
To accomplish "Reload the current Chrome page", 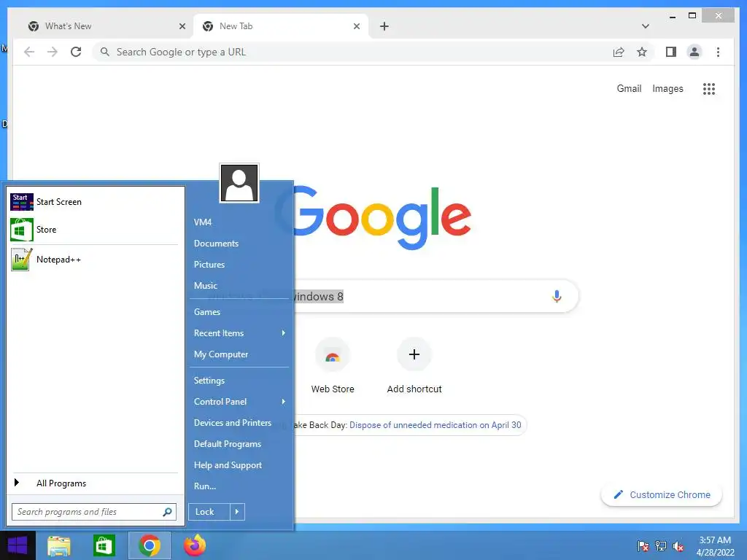I will click(x=76, y=52).
